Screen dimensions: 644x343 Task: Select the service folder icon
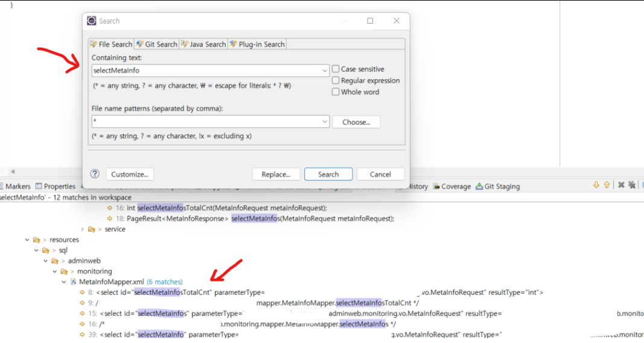pos(92,229)
